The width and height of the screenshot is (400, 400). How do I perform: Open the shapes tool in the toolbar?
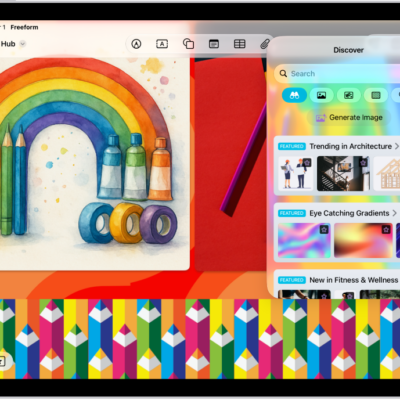coord(188,44)
